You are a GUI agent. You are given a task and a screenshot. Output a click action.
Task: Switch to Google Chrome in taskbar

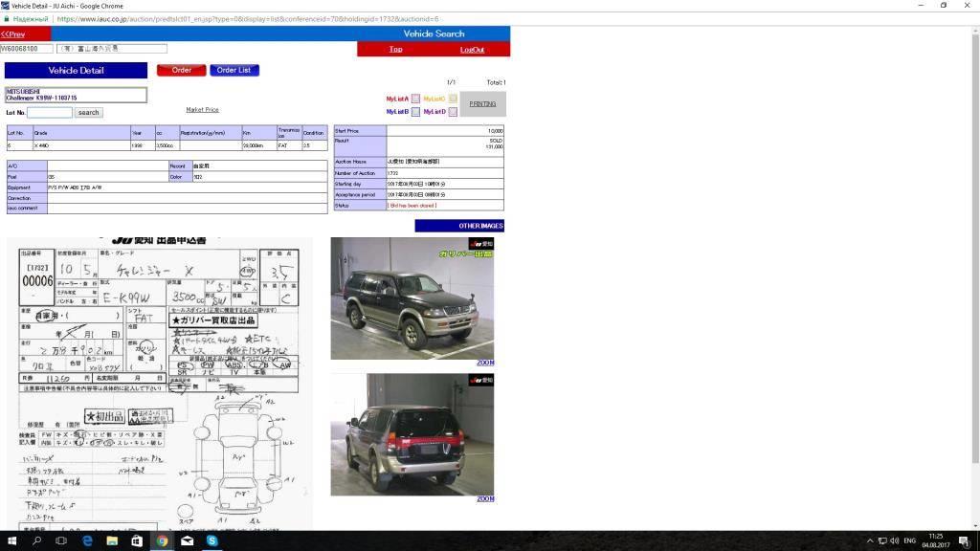163,540
